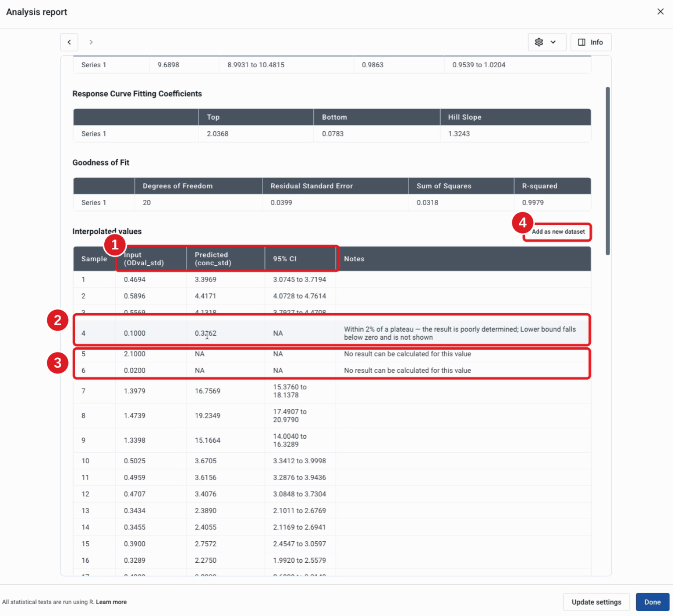This screenshot has width=673, height=616.
Task: Click the Hill Slope column header
Action: (515, 117)
